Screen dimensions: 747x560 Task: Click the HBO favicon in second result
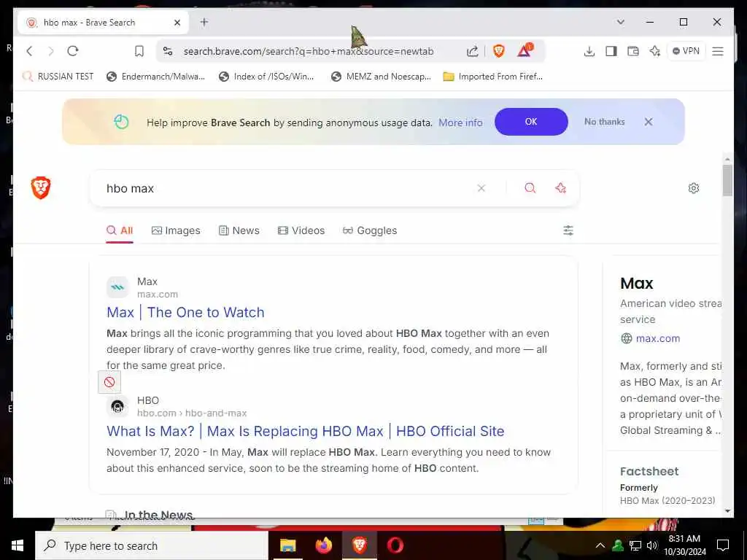117,406
